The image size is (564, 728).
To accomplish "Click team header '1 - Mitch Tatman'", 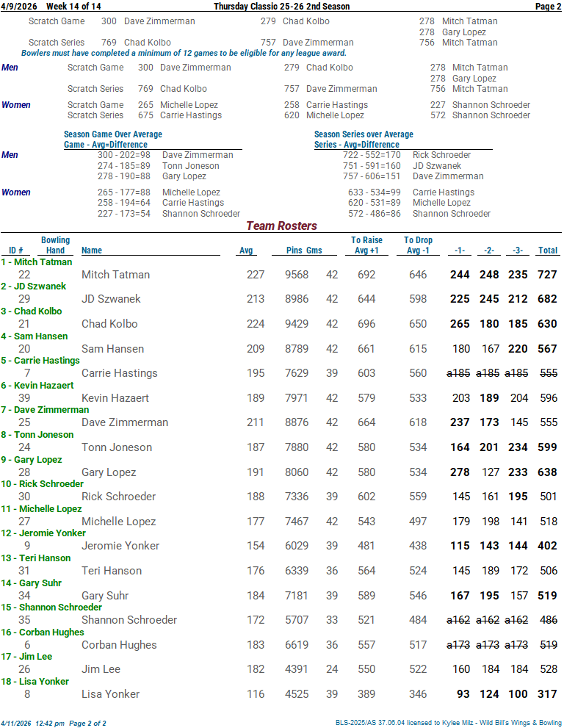I will tap(37, 262).
